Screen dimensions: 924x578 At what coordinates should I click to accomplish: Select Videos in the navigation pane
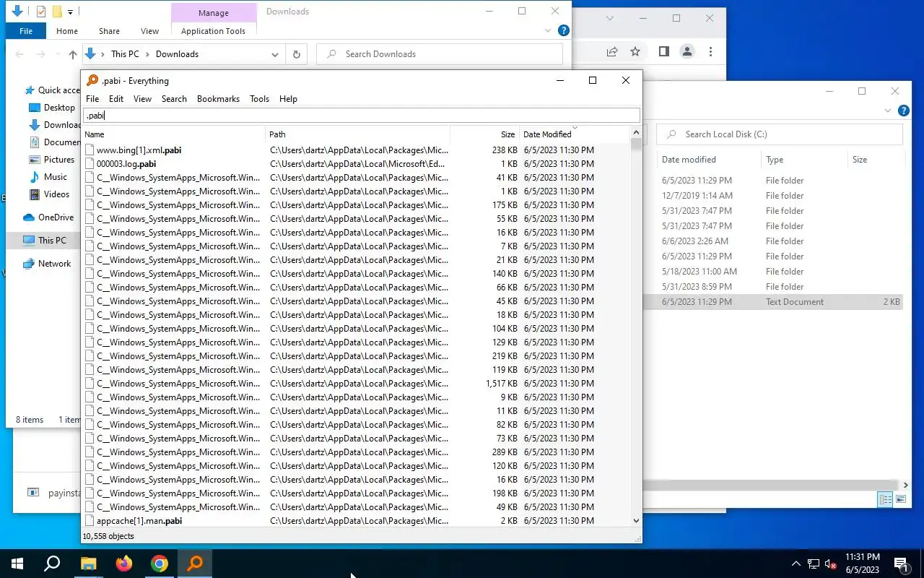coord(56,194)
